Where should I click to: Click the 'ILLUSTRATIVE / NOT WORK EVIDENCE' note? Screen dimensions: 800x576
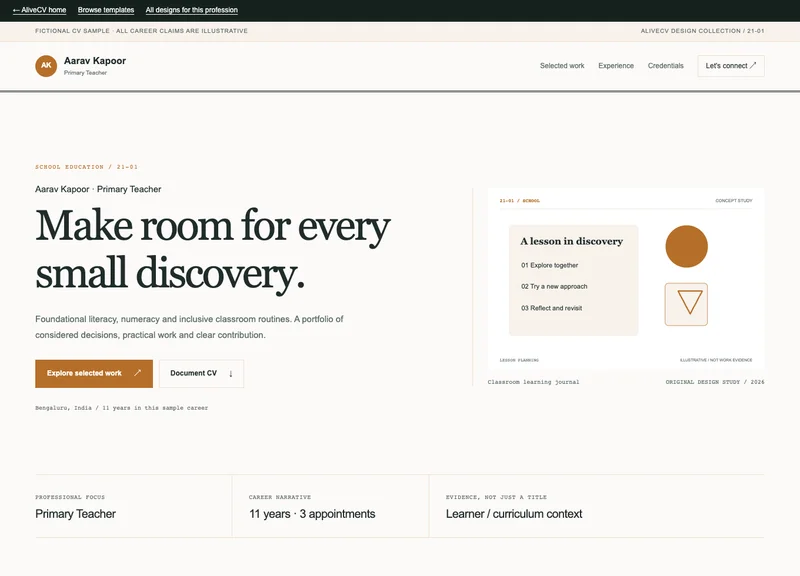click(716, 360)
